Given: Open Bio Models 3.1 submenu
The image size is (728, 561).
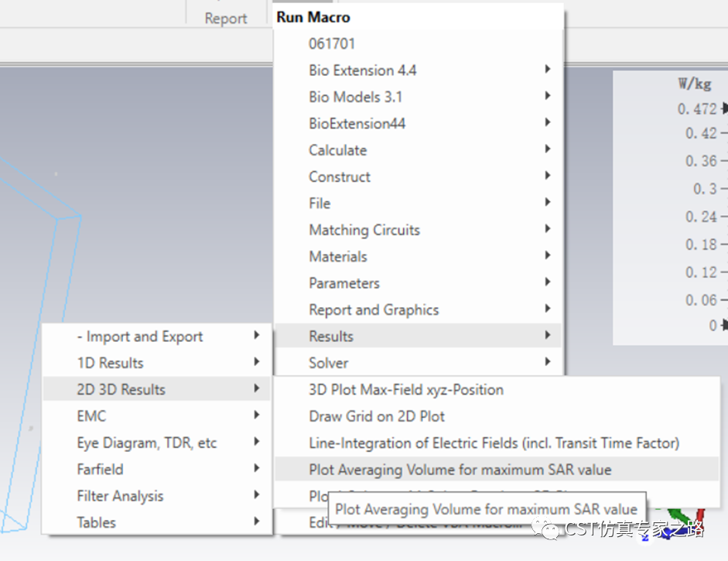Looking at the screenshot, I should point(419,97).
